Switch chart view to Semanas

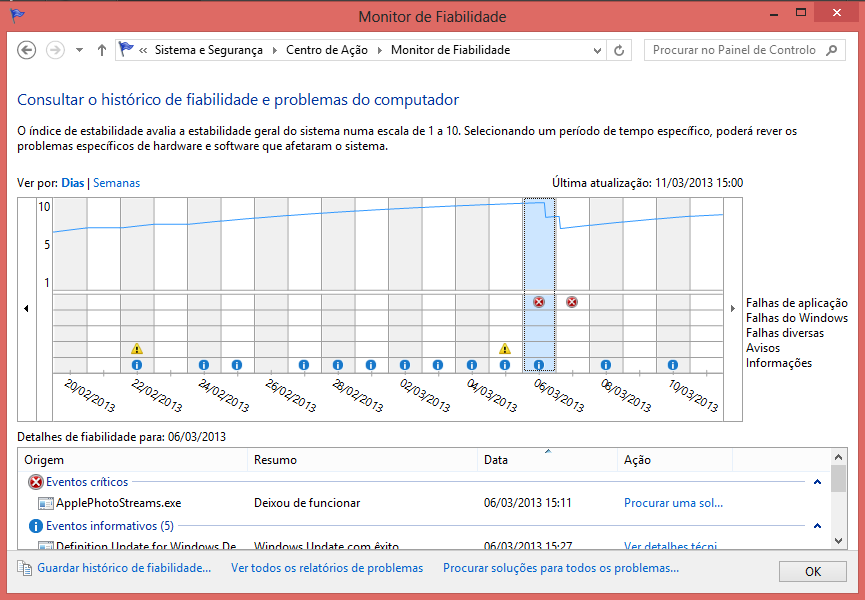tap(117, 183)
